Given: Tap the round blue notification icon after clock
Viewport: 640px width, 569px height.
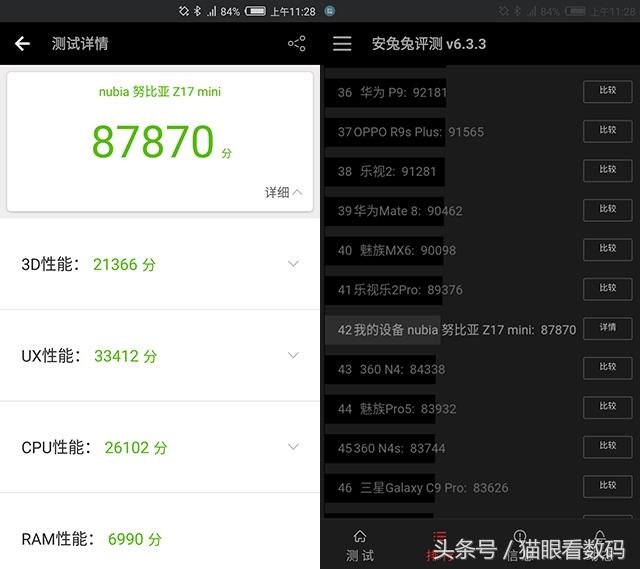Looking at the screenshot, I should coord(330,11).
